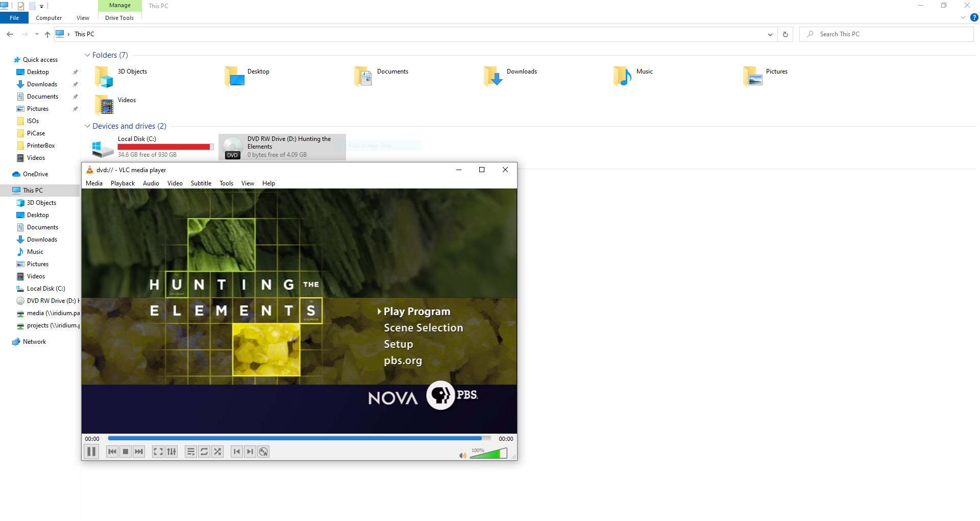
Task: Click Explorer forward arrow
Action: tap(24, 34)
